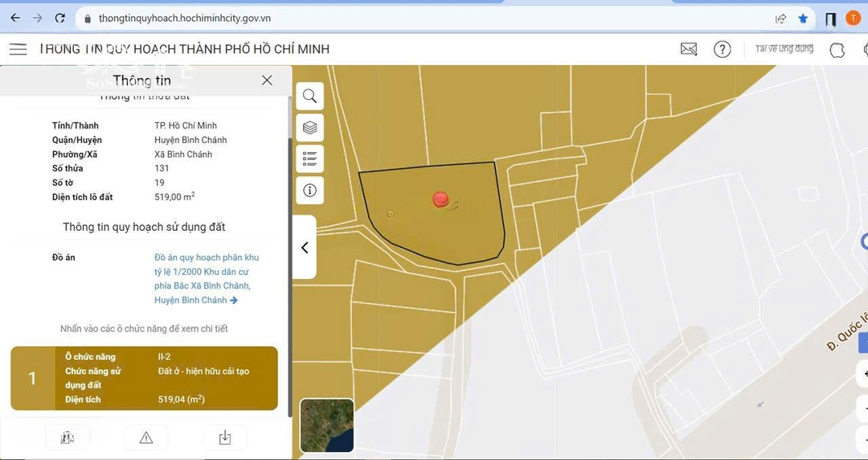The height and width of the screenshot is (460, 868).
Task: Click the download button at panel bottom
Action: pos(225,437)
